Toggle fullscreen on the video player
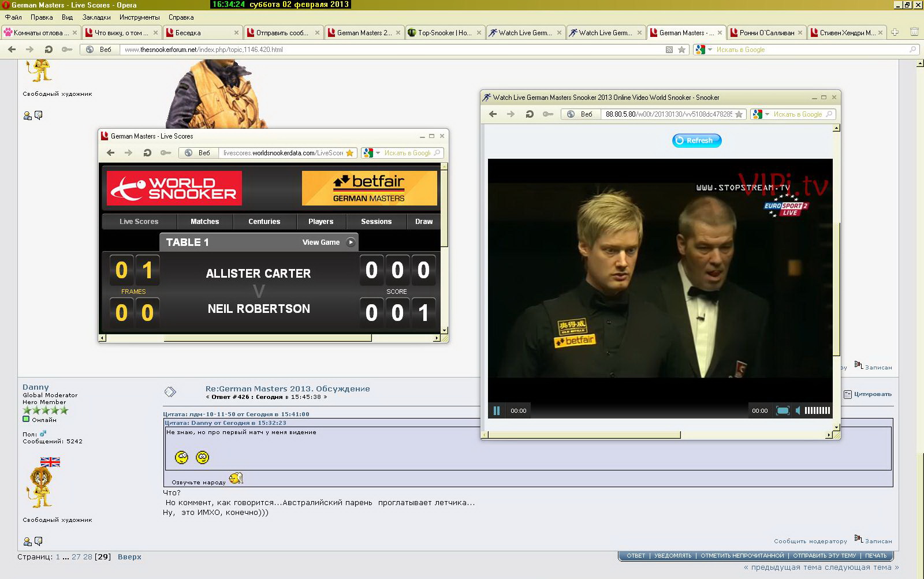 [x=783, y=410]
